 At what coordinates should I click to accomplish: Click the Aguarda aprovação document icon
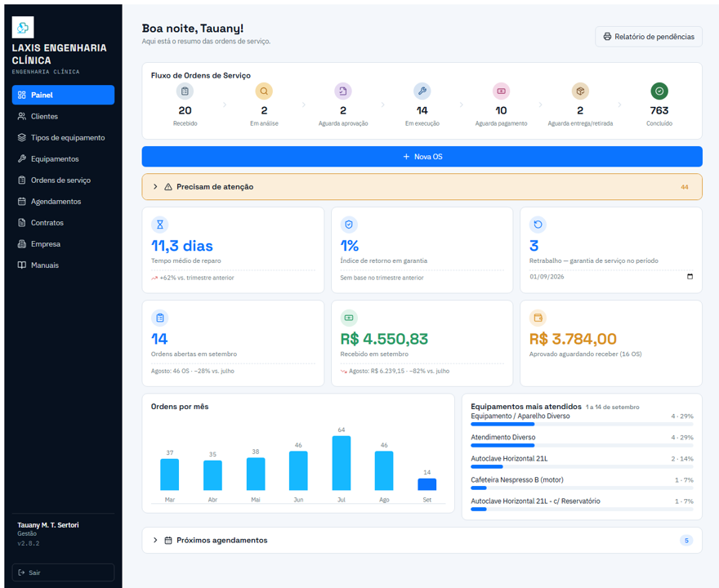[343, 91]
